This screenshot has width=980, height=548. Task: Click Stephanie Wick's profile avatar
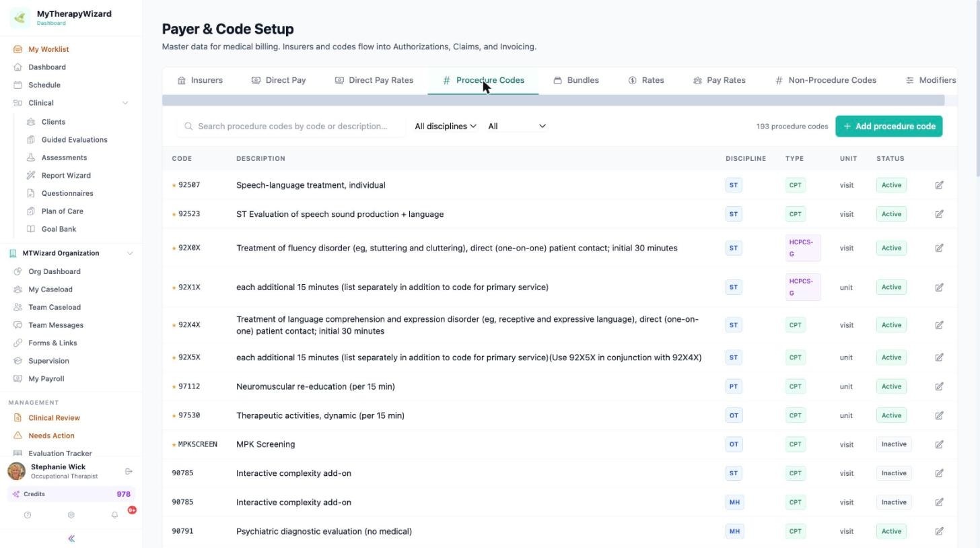tap(16, 471)
